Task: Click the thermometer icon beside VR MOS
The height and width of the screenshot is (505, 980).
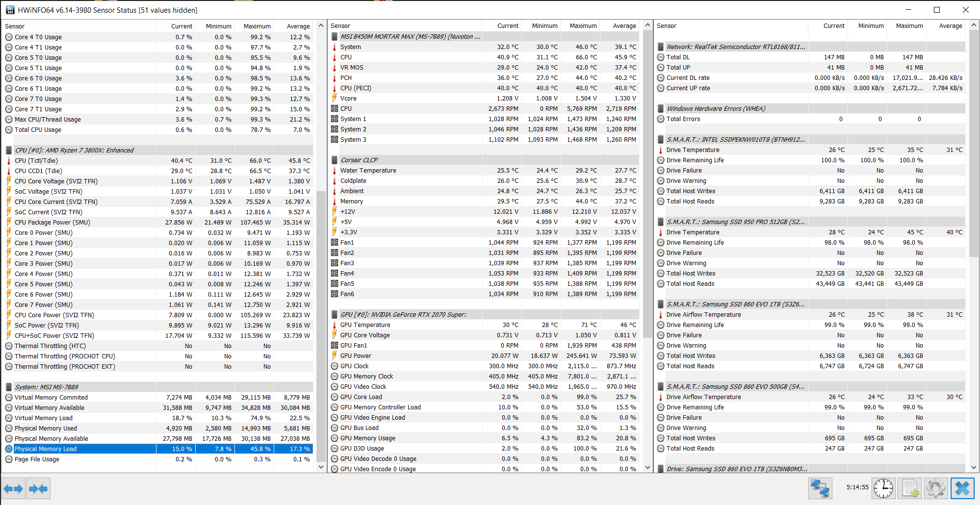Action: tap(335, 68)
